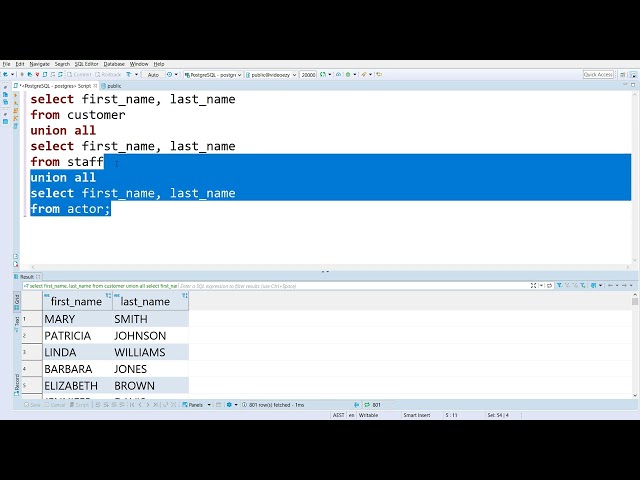Open the first_name column filter icon
This screenshot has width=640, height=480.
pos(108,295)
